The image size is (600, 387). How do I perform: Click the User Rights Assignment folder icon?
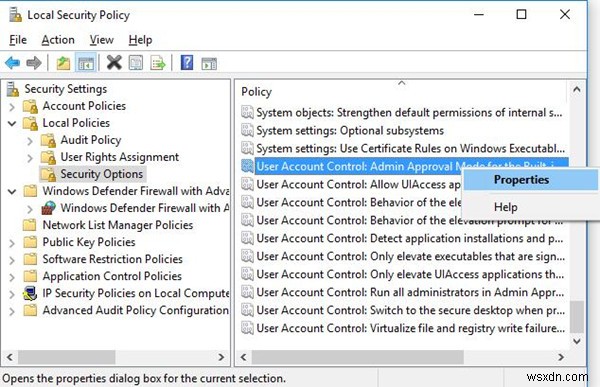coord(49,157)
